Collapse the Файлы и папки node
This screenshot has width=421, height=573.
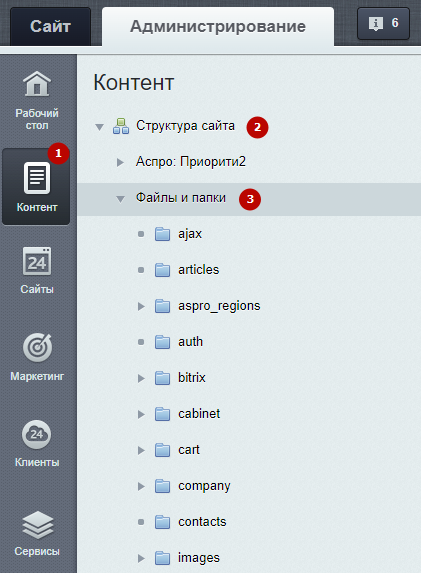click(120, 199)
